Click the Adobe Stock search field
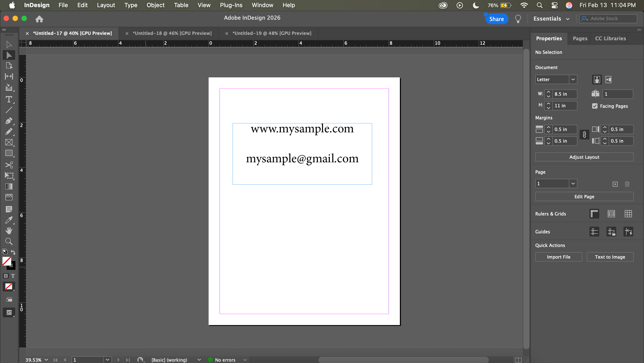This screenshot has height=363, width=644. tap(611, 19)
